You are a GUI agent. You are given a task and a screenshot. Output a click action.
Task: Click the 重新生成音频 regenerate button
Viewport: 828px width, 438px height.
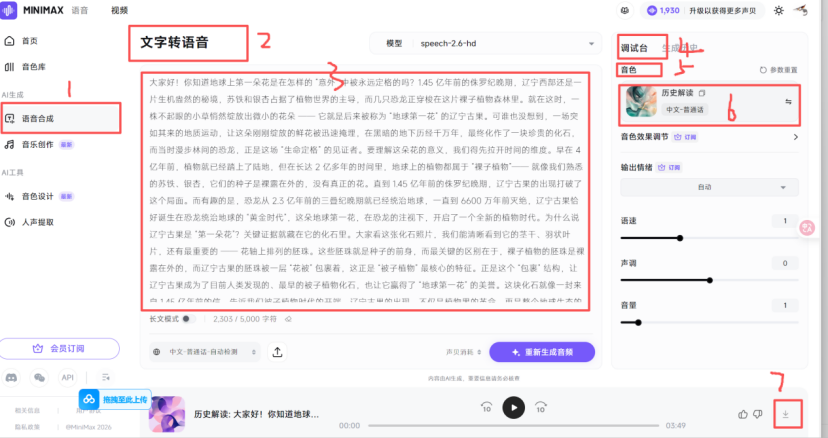click(x=542, y=352)
